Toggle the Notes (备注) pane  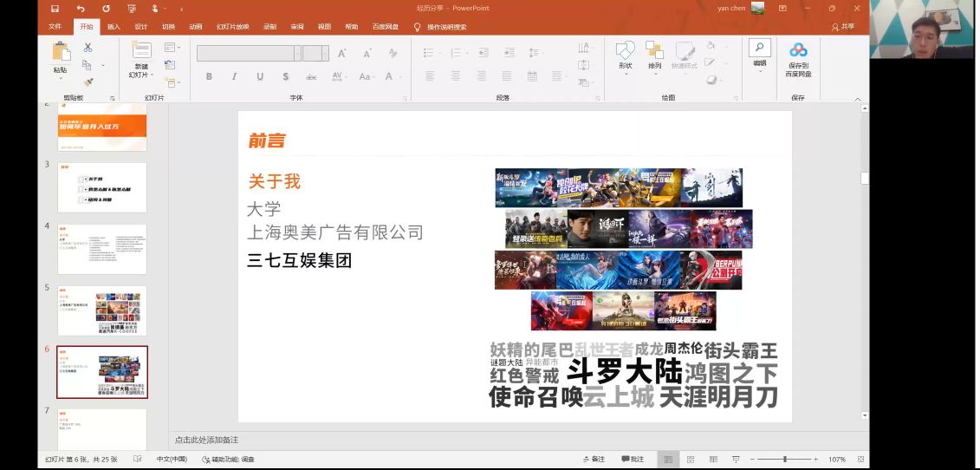tap(594, 460)
